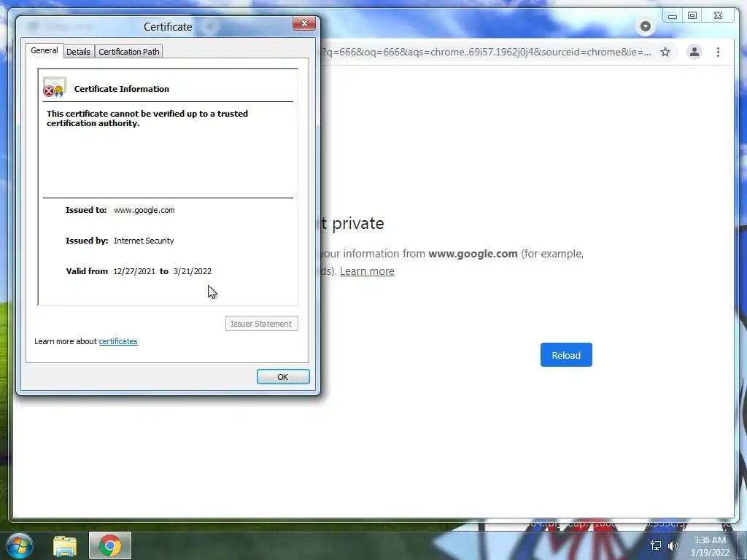Click the Reload button in Chrome

click(566, 355)
